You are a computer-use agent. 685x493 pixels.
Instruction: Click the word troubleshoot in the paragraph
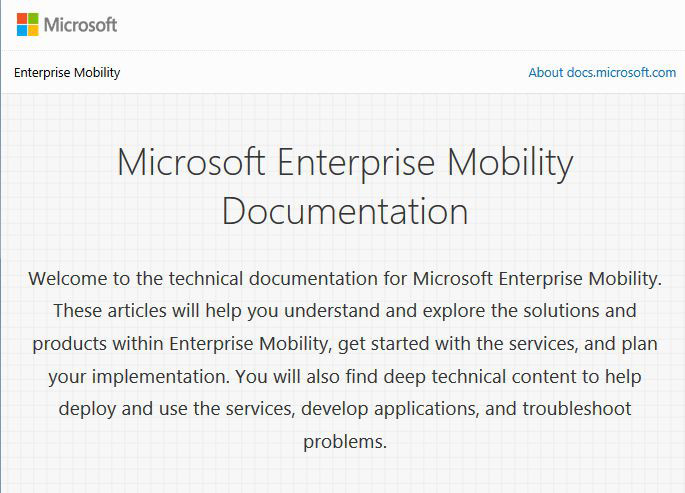577,409
